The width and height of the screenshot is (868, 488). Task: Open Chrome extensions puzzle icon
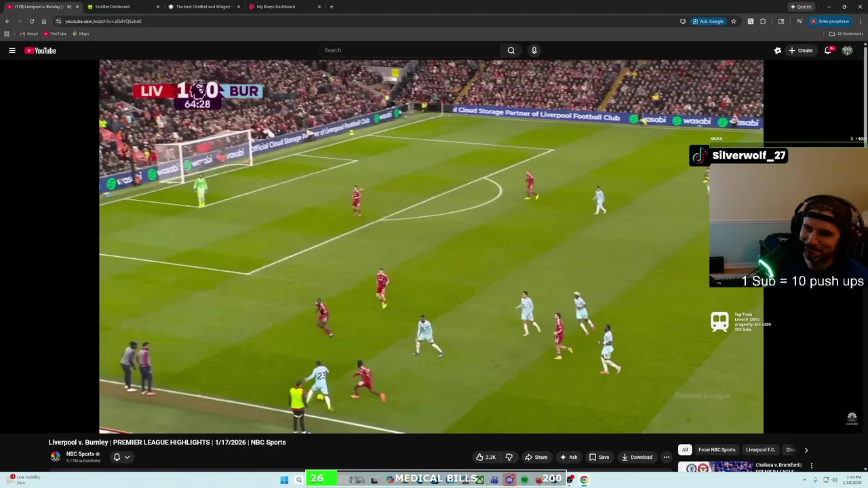tap(763, 21)
